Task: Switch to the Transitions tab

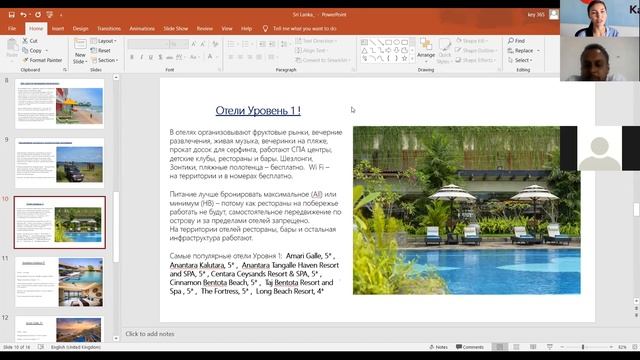Action: [109, 29]
